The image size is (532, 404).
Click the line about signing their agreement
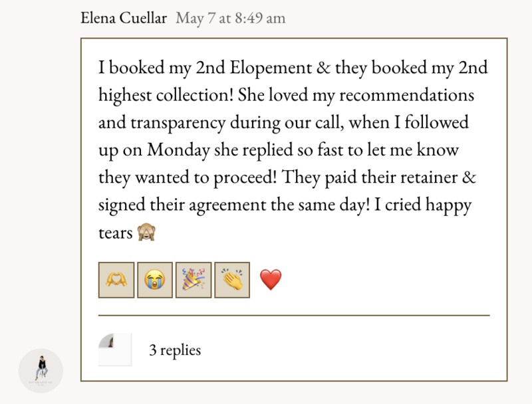285,205
